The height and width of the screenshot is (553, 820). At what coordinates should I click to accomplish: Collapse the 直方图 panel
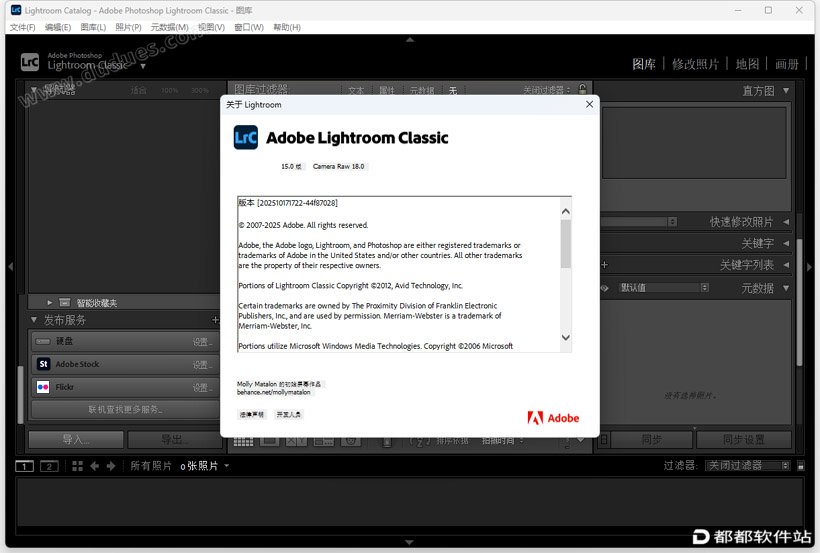click(786, 91)
